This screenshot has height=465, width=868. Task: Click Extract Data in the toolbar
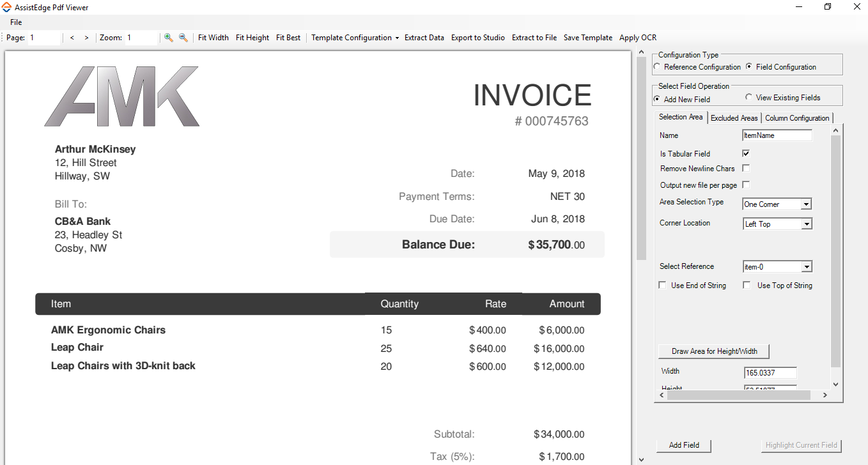[424, 38]
